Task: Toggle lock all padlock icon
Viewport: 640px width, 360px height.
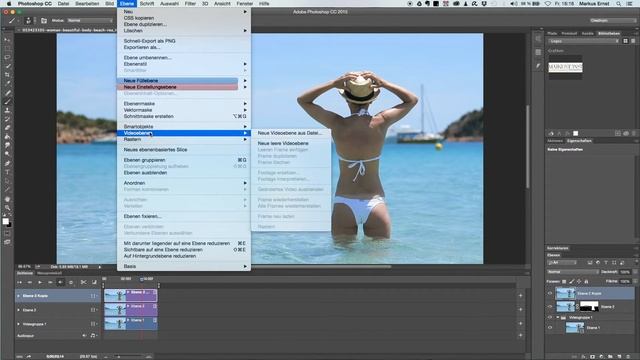Action: tap(586, 281)
